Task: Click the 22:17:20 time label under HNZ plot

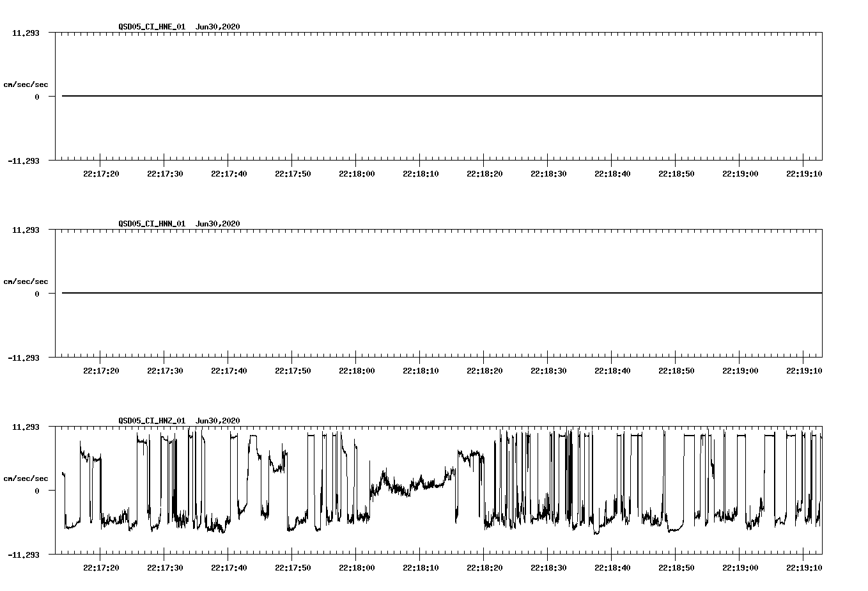Action: (101, 568)
